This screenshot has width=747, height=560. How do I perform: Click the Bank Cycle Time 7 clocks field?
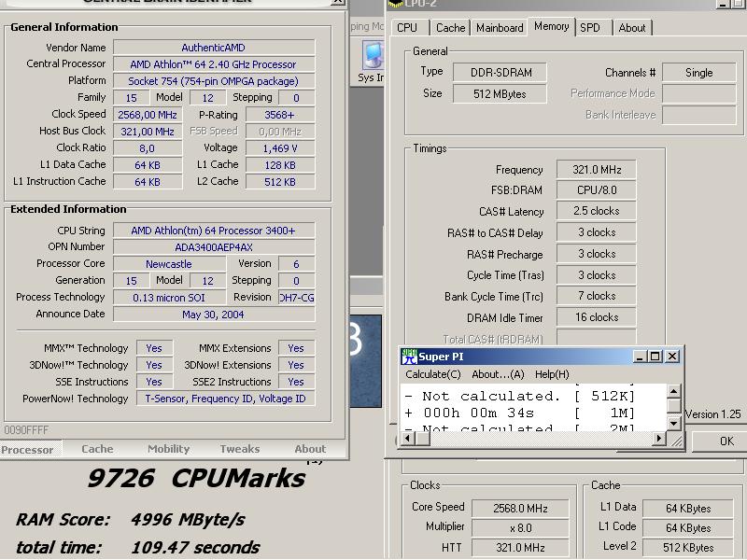(x=597, y=296)
